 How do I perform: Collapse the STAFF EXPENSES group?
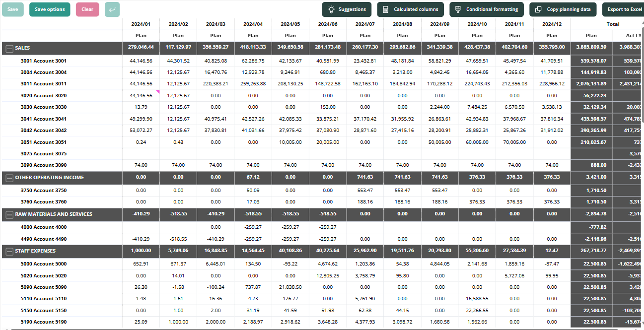coord(9,252)
